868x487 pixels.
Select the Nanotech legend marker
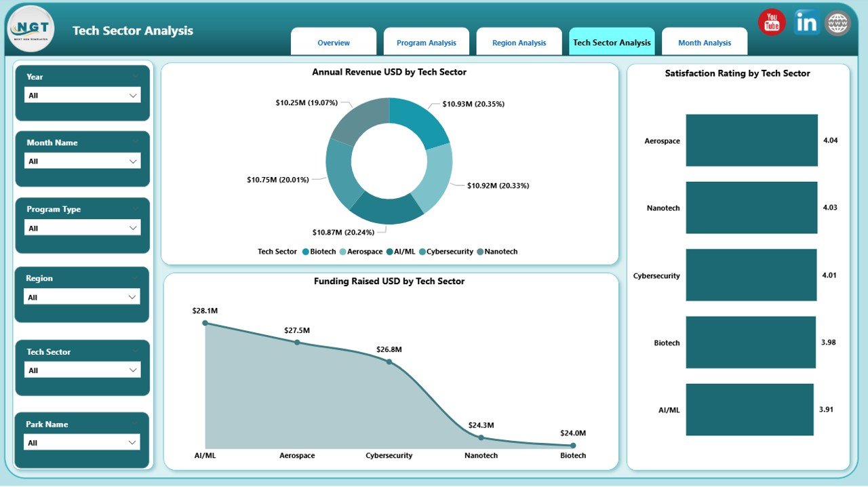pyautogui.click(x=481, y=252)
